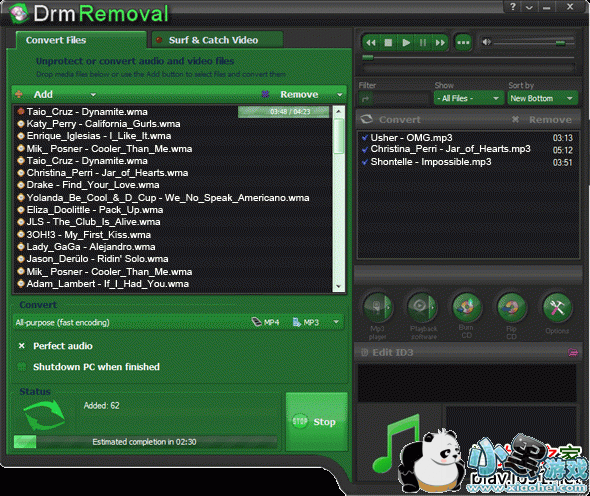Select Yolanda_Be_Cool We_No_Speak_Americano.wma
Viewport: 590px width, 496px height.
[168, 198]
